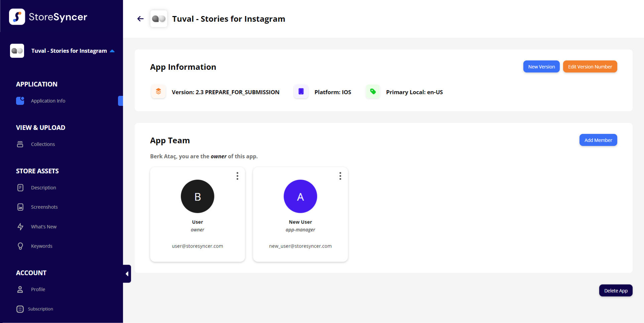Viewport: 644px width, 323px height.
Task: Click the purple A avatar of New User
Action: click(x=300, y=196)
